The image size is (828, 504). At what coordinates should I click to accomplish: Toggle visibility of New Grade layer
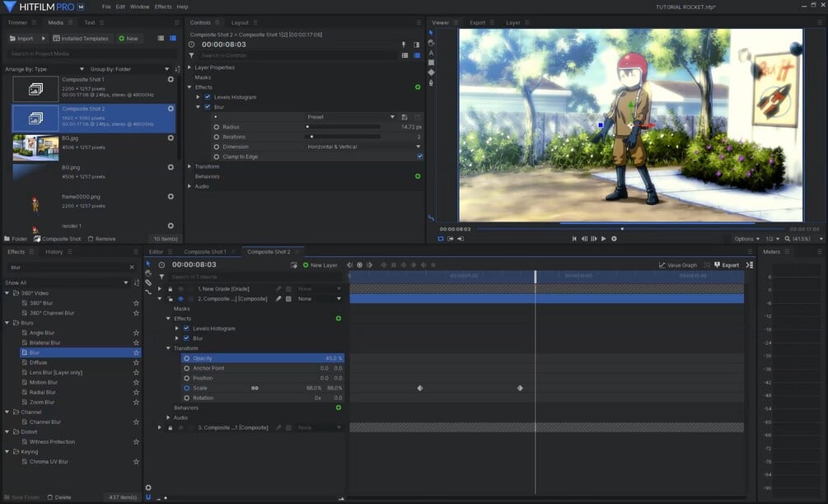[180, 289]
